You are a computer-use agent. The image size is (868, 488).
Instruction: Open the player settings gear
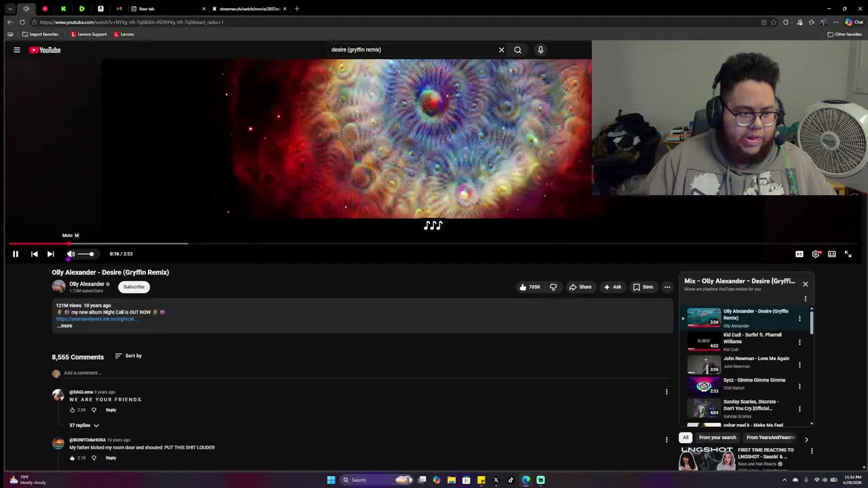pos(816,254)
